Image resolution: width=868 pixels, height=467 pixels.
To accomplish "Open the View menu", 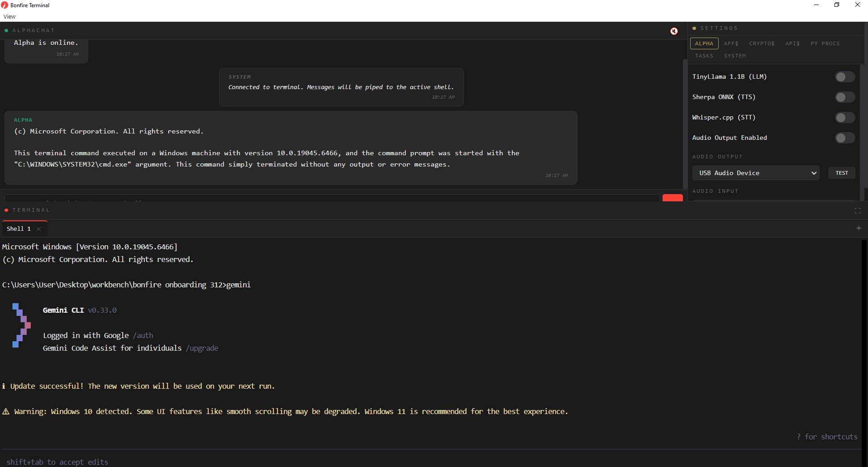I will click(10, 16).
